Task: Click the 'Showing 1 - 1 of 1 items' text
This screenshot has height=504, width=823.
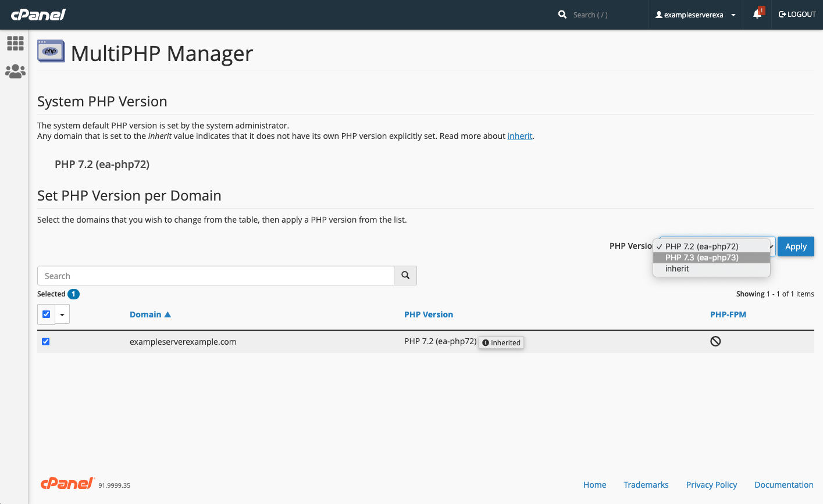Action: click(775, 294)
